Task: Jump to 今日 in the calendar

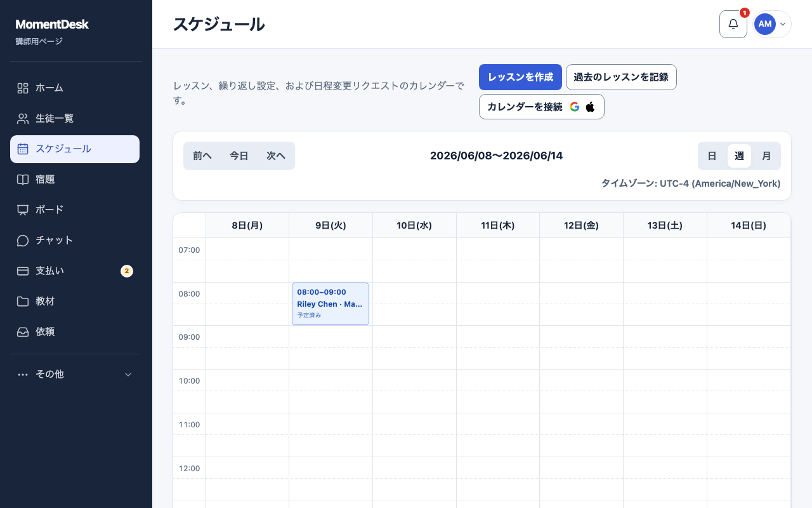Action: [x=239, y=156]
